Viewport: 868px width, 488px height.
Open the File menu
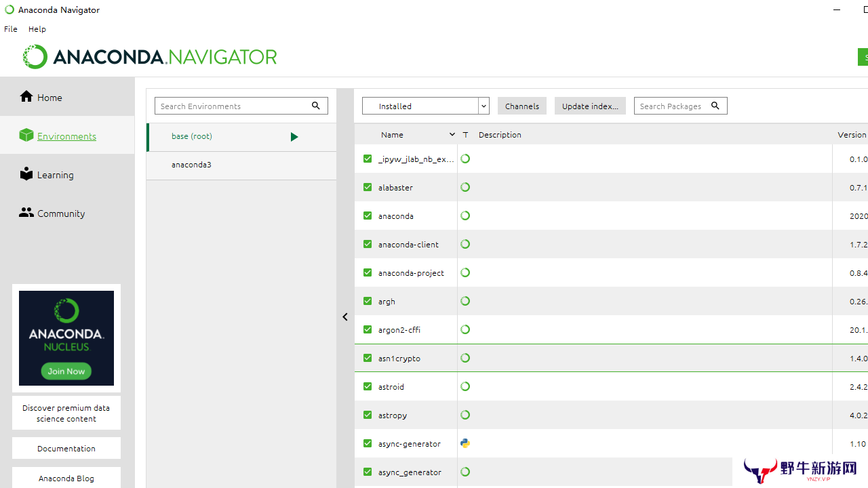click(11, 29)
